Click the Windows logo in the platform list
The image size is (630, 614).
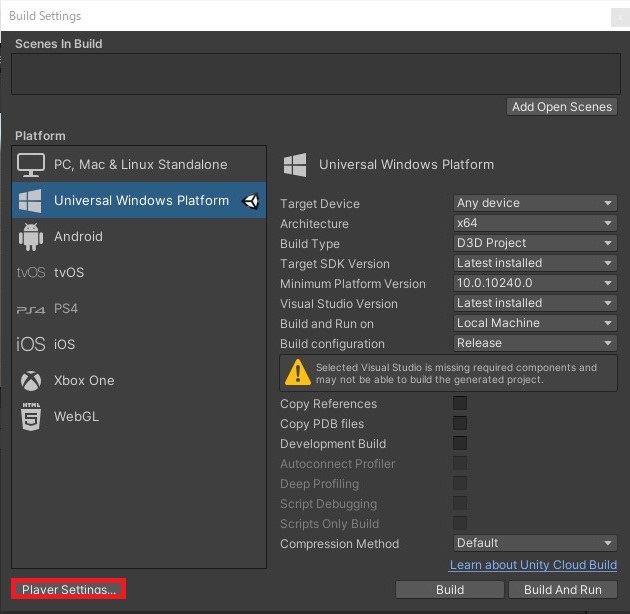tap(30, 201)
